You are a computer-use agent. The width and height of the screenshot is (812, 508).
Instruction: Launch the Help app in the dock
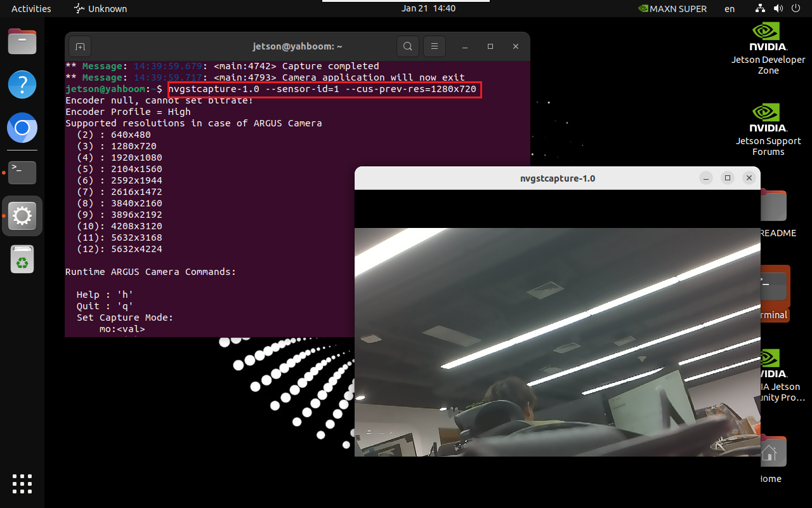coord(22,84)
